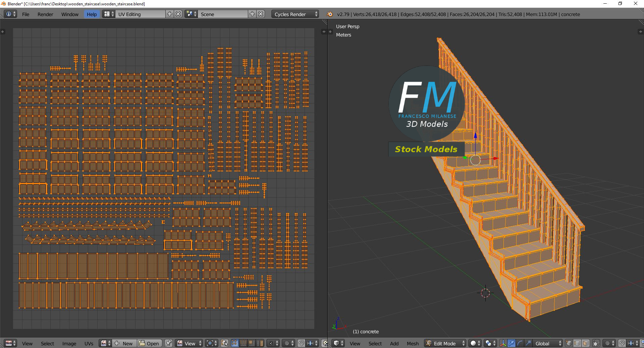Browse screen layouts via the layout icon
Screen dimensions: 644x348
click(x=108, y=14)
